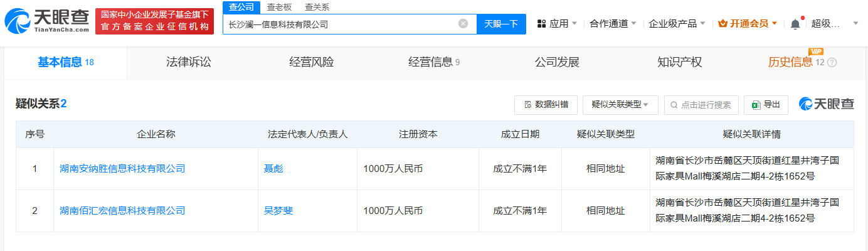Image resolution: width=868 pixels, height=251 pixels.
Task: Go to the 知识产权 tab
Action: click(x=679, y=62)
